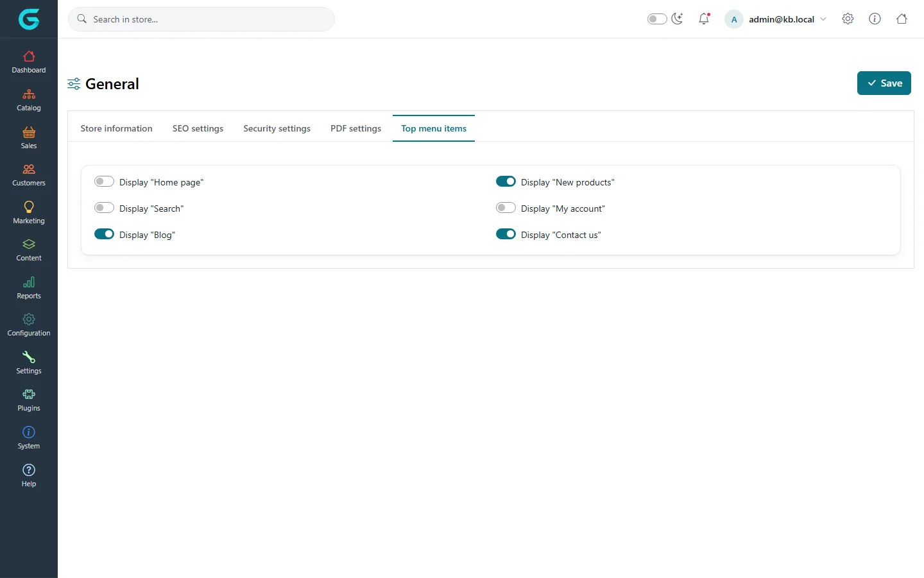
Task: Expand the admin@kb.local account dropdown
Action: (x=787, y=19)
